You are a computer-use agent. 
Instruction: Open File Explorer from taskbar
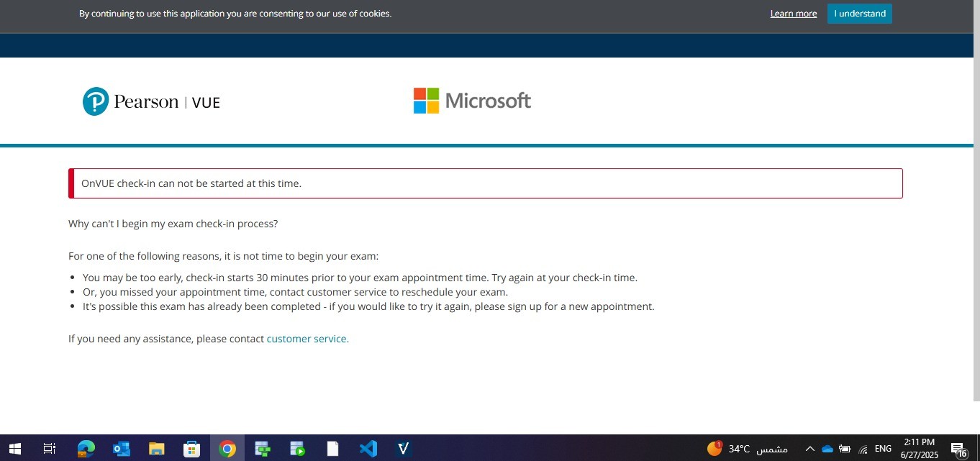(157, 449)
